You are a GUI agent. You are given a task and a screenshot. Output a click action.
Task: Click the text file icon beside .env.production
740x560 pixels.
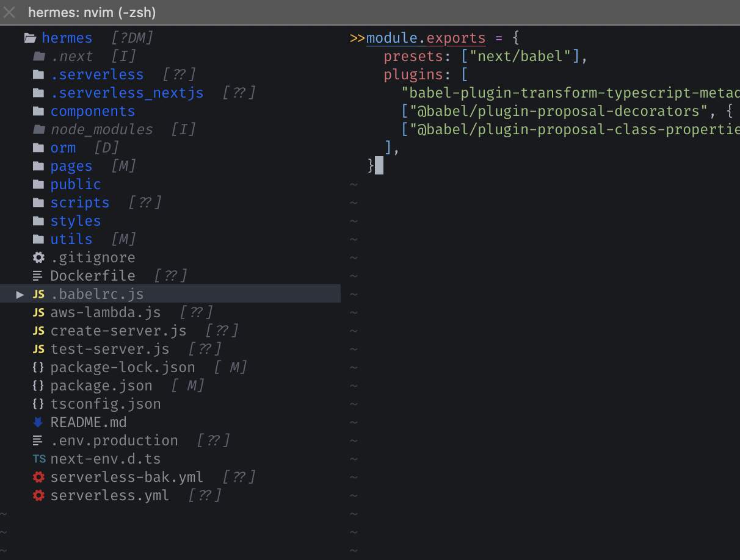(38, 440)
